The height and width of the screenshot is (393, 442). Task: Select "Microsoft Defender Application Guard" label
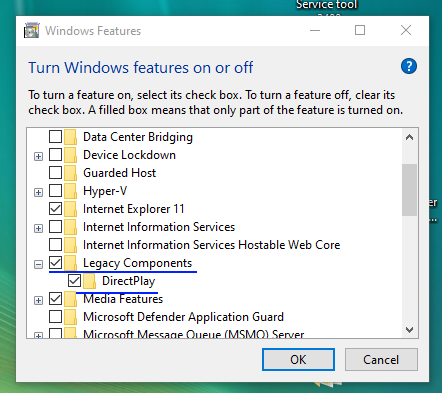click(183, 317)
